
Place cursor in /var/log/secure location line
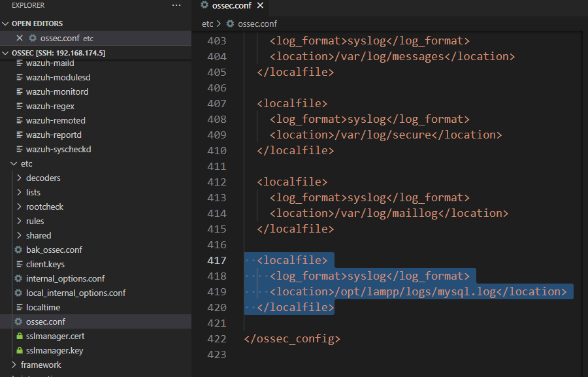[385, 135]
